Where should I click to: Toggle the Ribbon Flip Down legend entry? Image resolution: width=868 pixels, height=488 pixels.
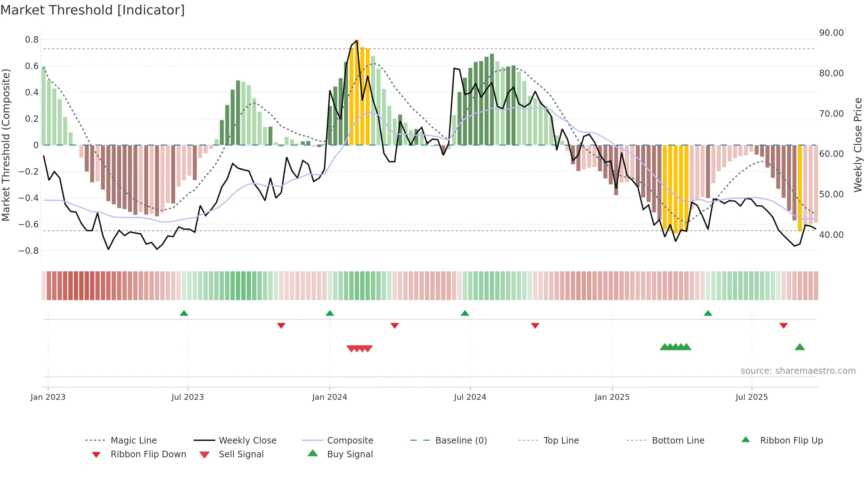139,454
